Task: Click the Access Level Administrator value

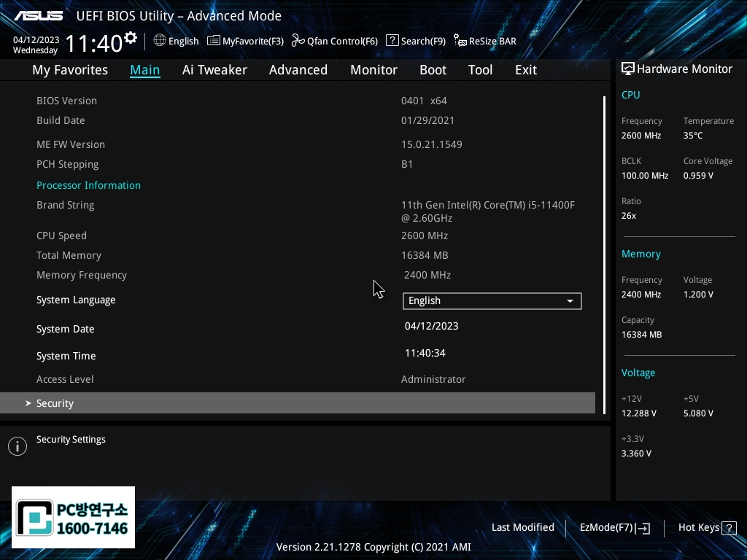Action: tap(433, 379)
